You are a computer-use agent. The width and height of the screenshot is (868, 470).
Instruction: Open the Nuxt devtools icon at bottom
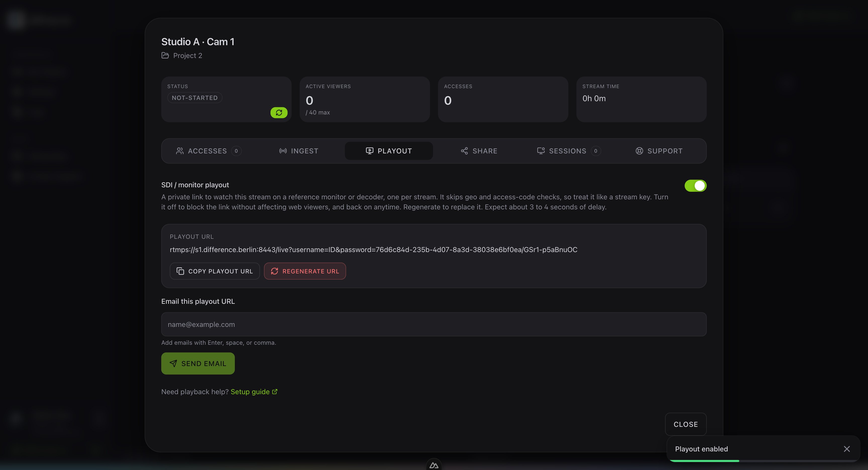click(x=434, y=465)
